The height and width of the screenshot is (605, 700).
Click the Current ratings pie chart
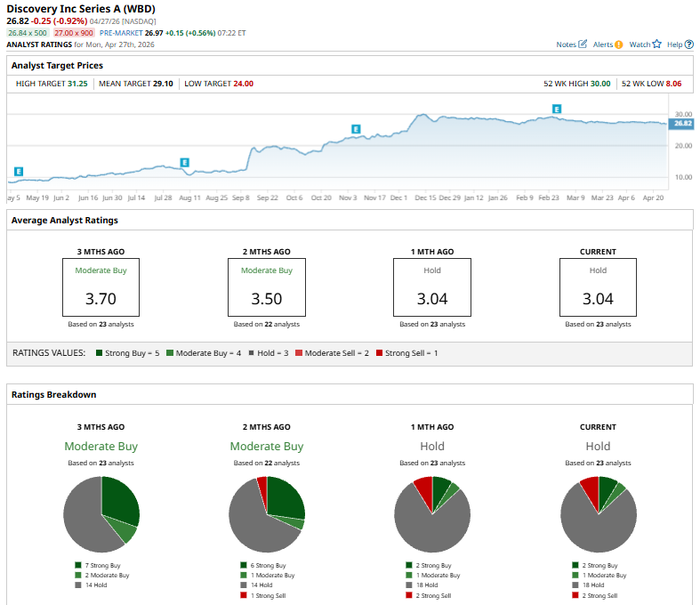click(x=598, y=513)
